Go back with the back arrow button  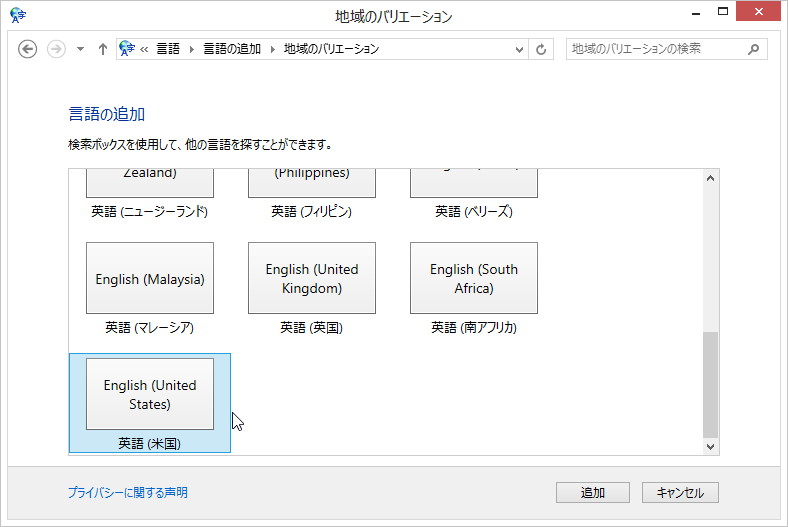click(27, 49)
